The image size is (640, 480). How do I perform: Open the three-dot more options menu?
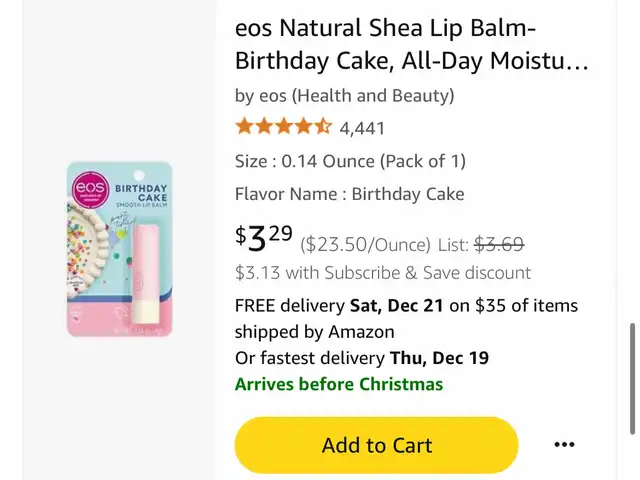point(564,444)
